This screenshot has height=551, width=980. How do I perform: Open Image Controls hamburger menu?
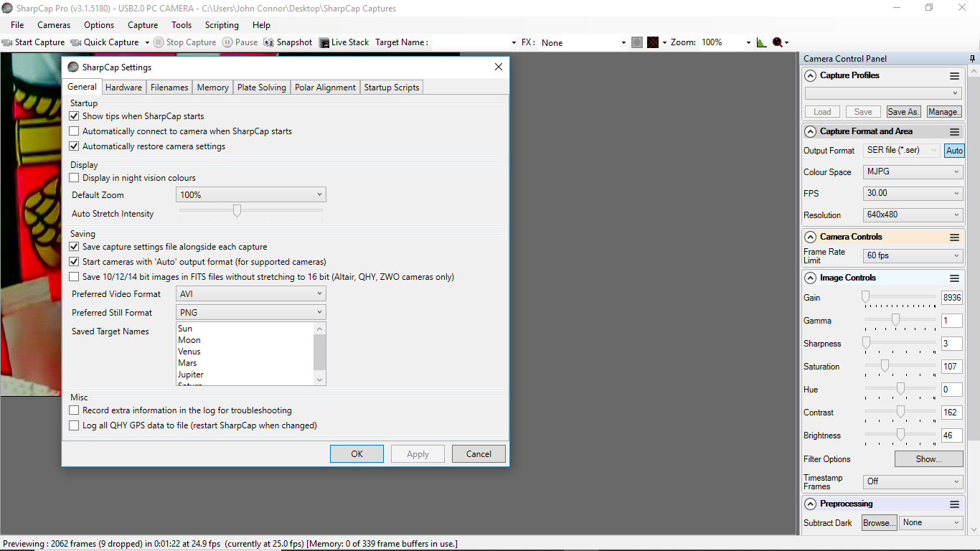coord(954,278)
